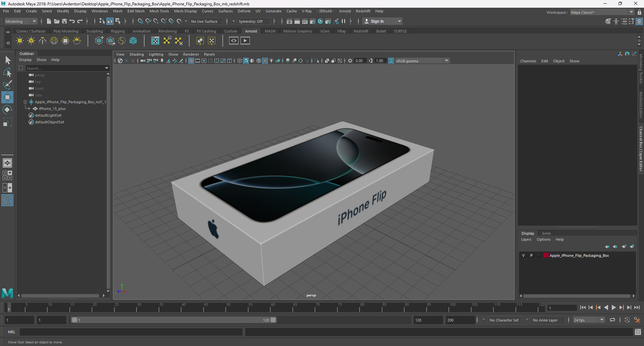Click the MEL script language button

coord(12,332)
